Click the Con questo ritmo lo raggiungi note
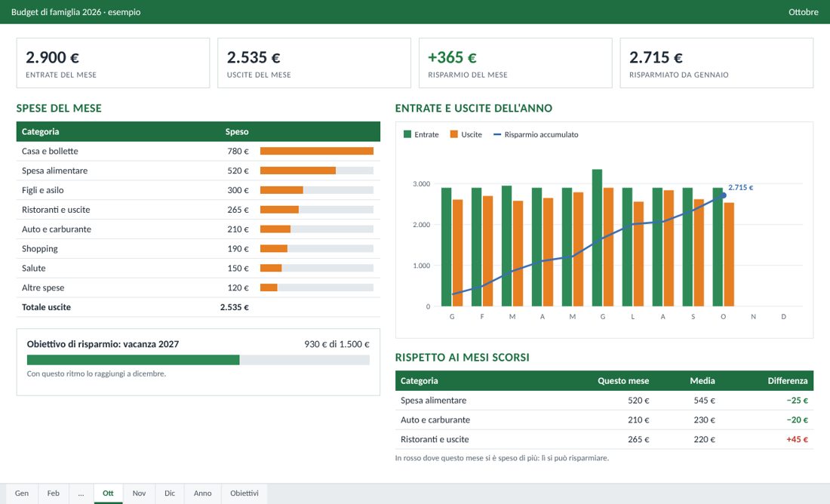The width and height of the screenshot is (830, 504). 97,373
